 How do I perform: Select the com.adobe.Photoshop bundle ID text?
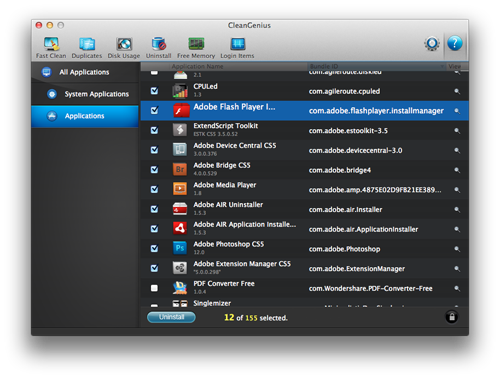click(x=344, y=249)
